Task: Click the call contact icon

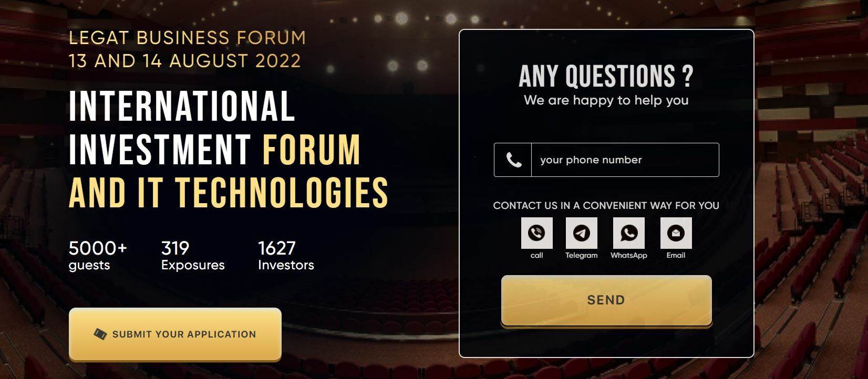Action: point(536,233)
